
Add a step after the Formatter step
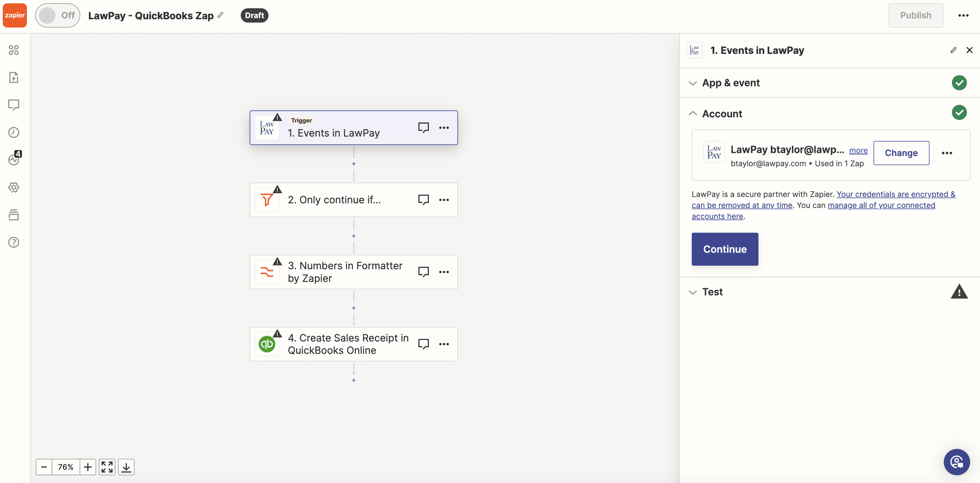pos(354,308)
